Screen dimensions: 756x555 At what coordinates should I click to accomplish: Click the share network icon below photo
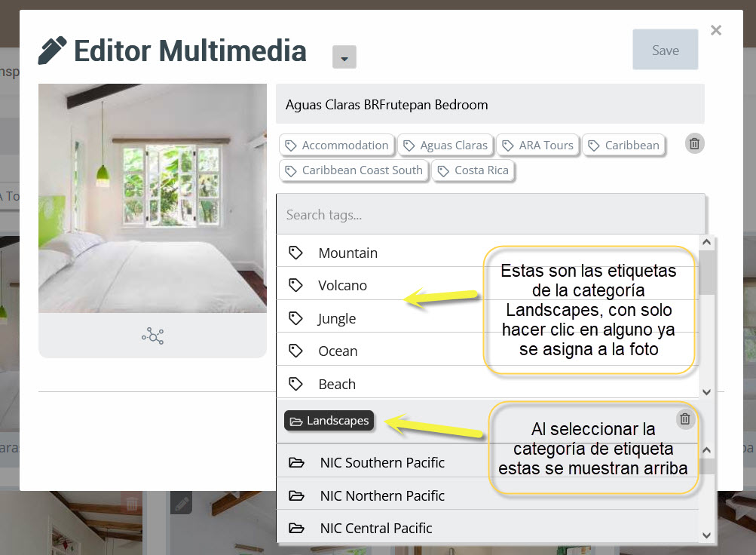(x=152, y=336)
